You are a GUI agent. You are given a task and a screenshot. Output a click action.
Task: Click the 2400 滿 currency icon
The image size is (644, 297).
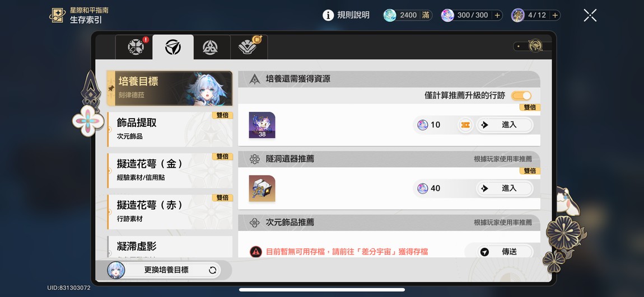tap(390, 15)
